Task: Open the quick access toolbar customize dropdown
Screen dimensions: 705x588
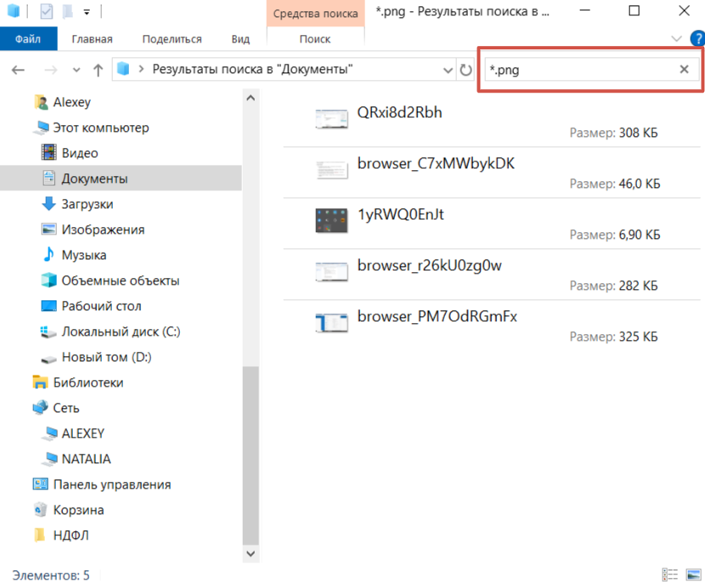Action: tap(87, 12)
